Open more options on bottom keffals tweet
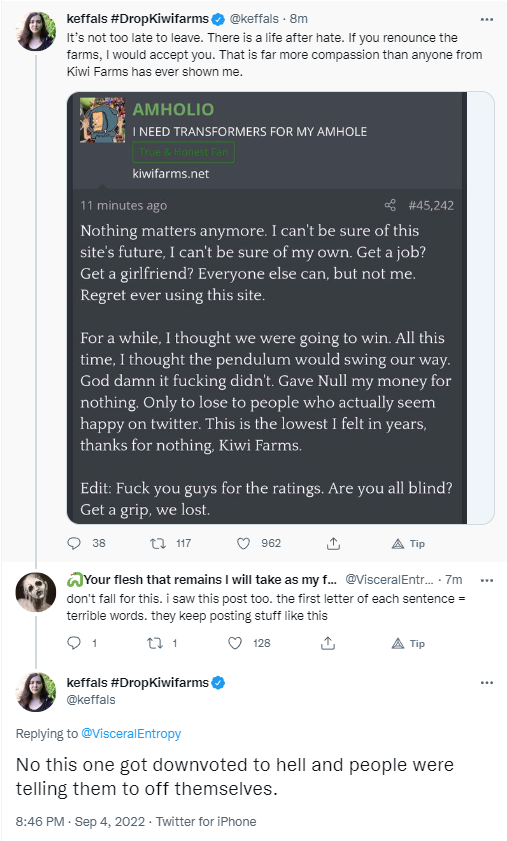Viewport: 507px width, 841px height. point(487,683)
